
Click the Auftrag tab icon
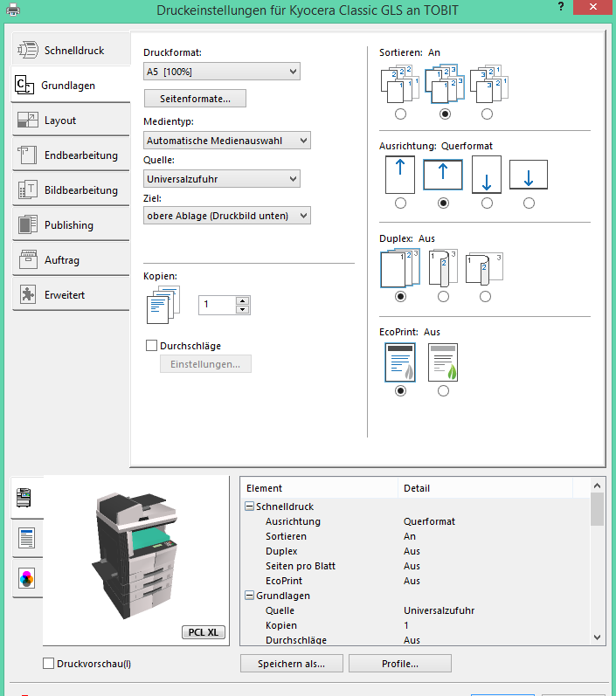click(28, 259)
